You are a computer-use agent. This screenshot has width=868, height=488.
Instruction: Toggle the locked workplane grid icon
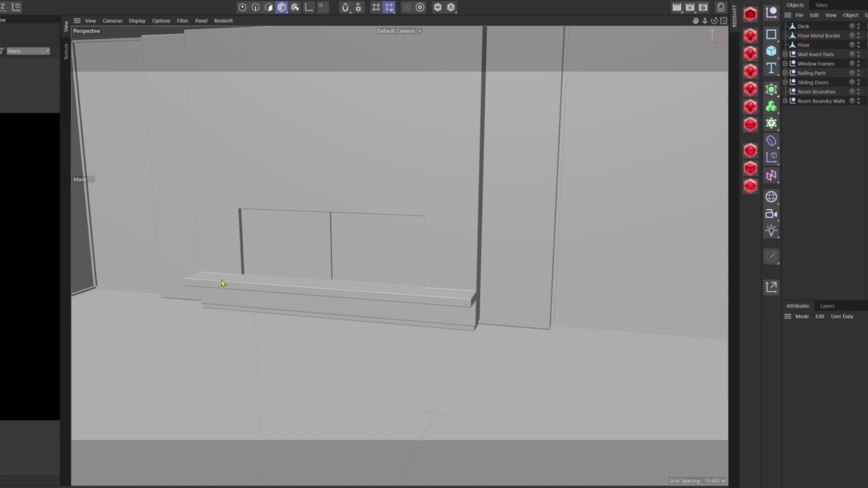click(389, 7)
